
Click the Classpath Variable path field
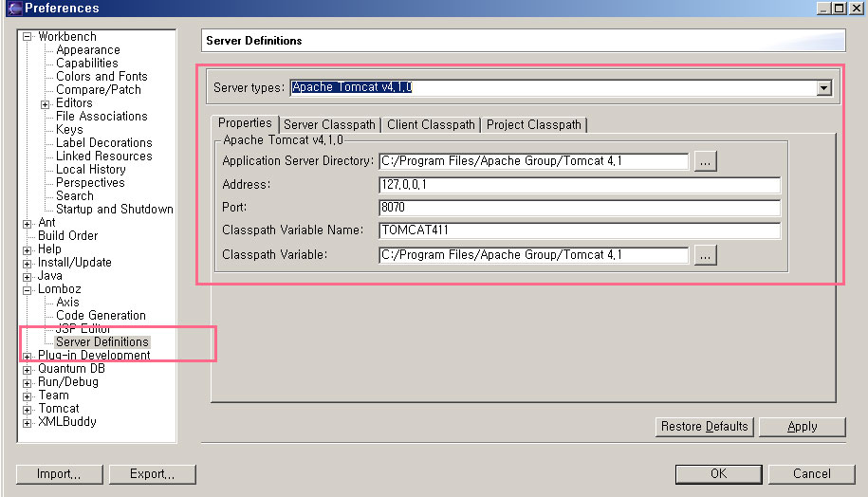[534, 255]
